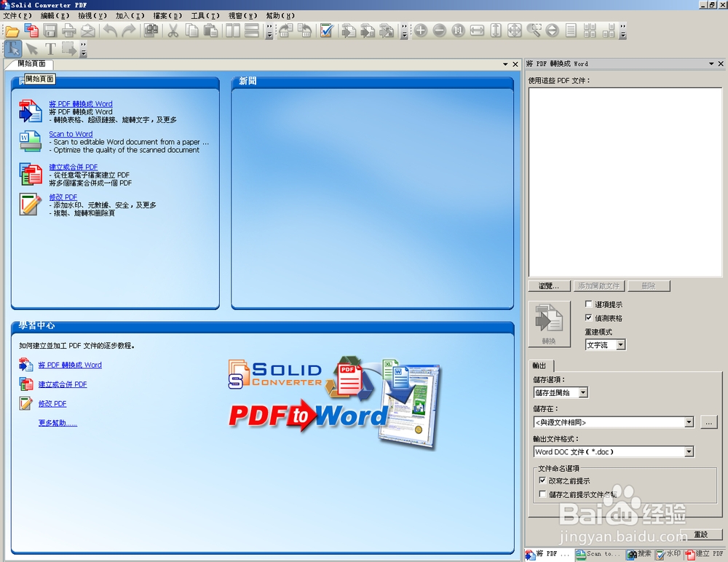Viewport: 728px width, 562px height.
Task: Select the Text selection tool with cursor
Action: point(13,49)
